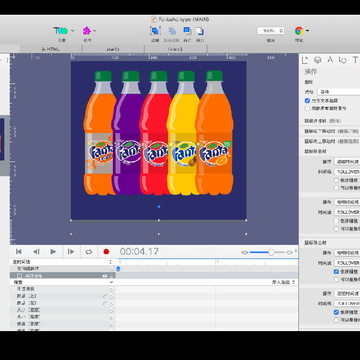Lock the ACTION layer in timeline
Screen dimensions: 360x360
[111, 276]
